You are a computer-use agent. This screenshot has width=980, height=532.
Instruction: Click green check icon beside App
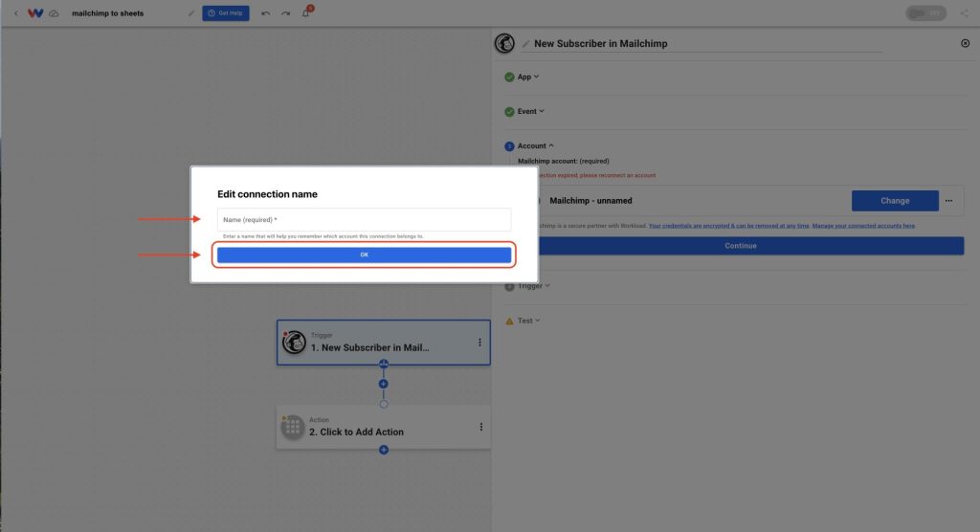pyautogui.click(x=509, y=77)
